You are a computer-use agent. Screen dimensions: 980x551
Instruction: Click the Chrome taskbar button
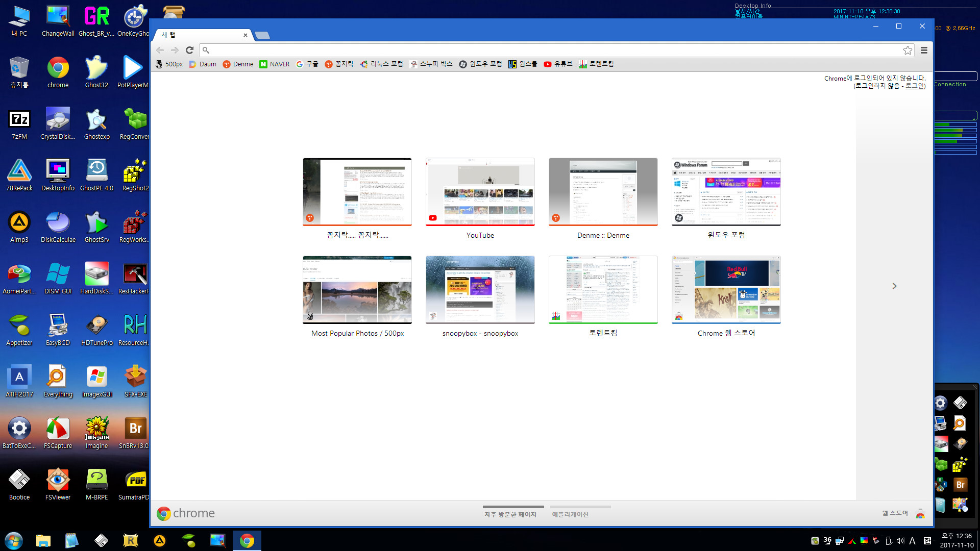[x=247, y=541]
